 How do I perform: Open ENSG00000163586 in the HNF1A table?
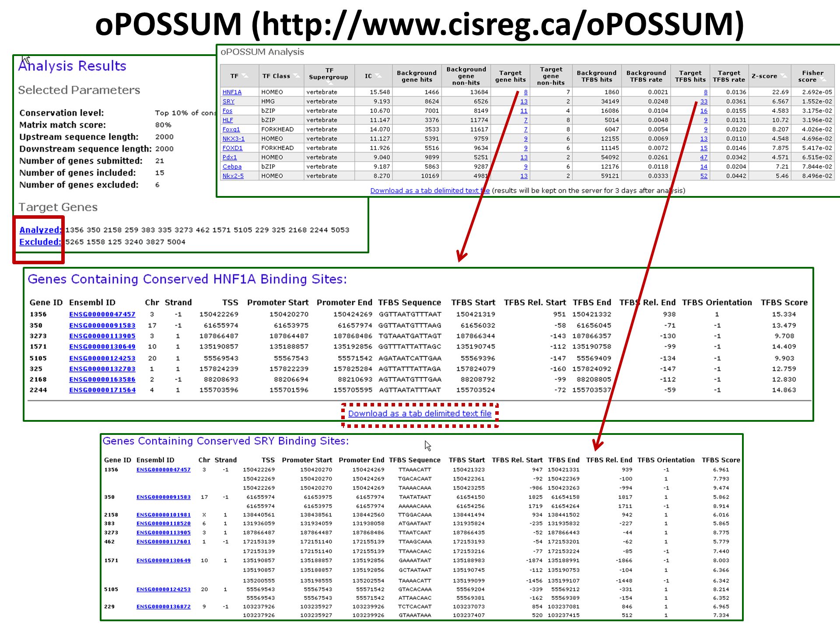(102, 379)
